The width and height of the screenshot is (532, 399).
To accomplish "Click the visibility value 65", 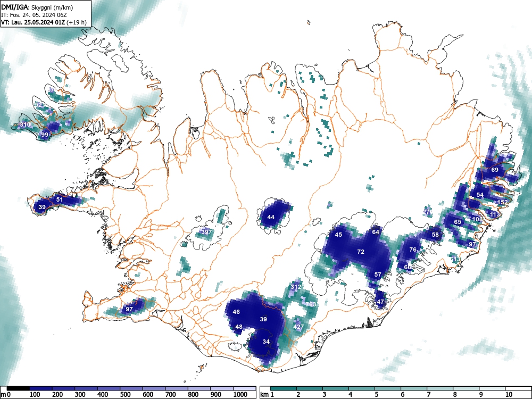I will 458,222.
